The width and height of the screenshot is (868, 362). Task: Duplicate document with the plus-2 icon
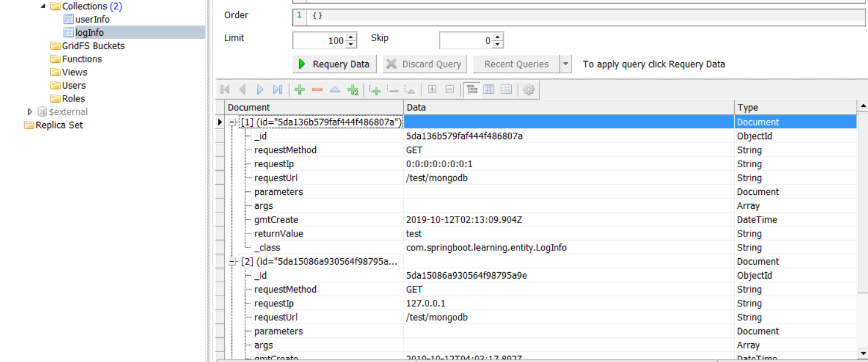point(353,90)
